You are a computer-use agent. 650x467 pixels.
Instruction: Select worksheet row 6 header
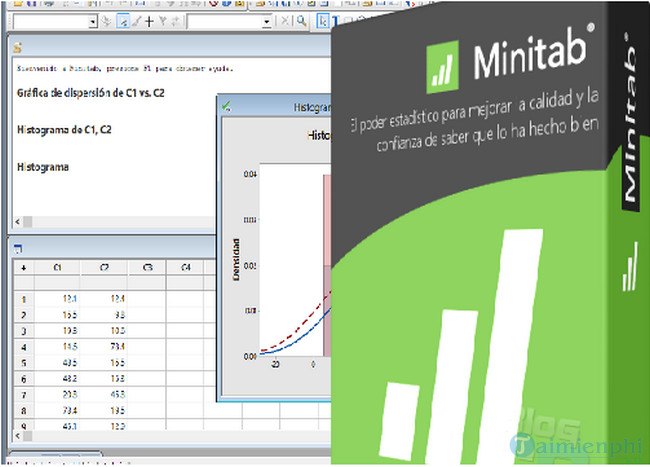click(x=24, y=379)
